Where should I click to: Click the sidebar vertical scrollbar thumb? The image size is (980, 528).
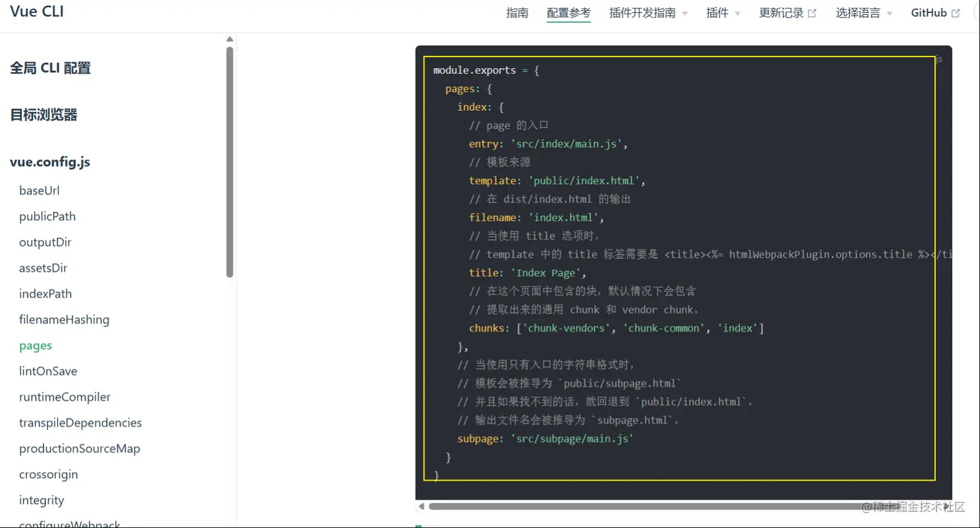point(229,162)
